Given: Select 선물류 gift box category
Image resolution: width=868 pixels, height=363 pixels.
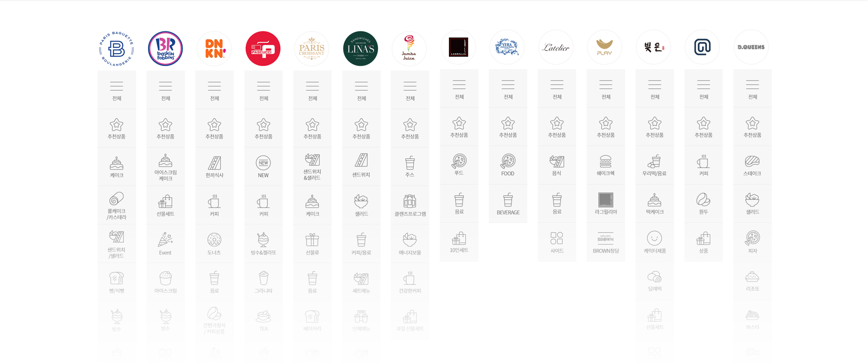Looking at the screenshot, I should pyautogui.click(x=312, y=244).
